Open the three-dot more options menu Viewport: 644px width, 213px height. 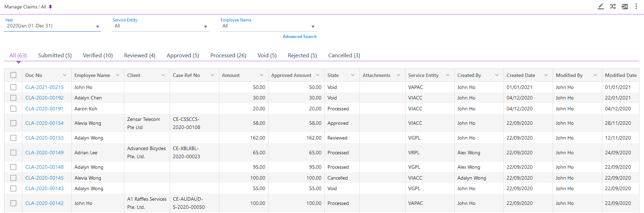[636, 6]
